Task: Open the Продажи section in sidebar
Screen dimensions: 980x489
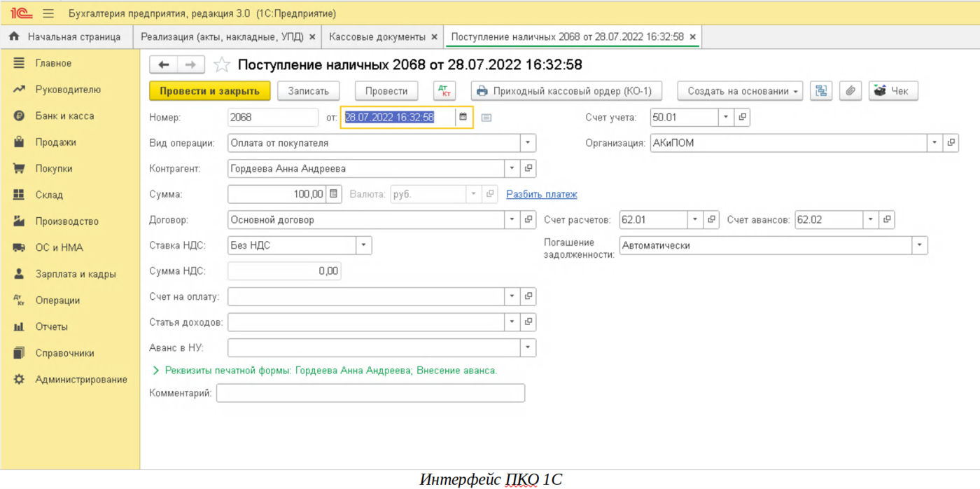Action: click(x=56, y=142)
